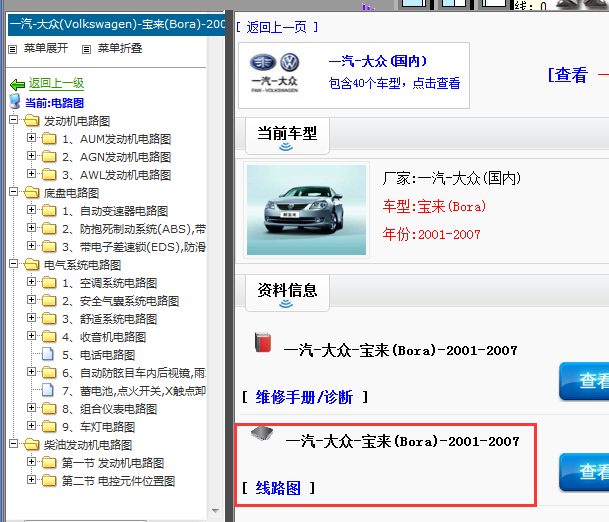
Task: Click the folder icon of 发动机电路图
Action: [x=32, y=121]
